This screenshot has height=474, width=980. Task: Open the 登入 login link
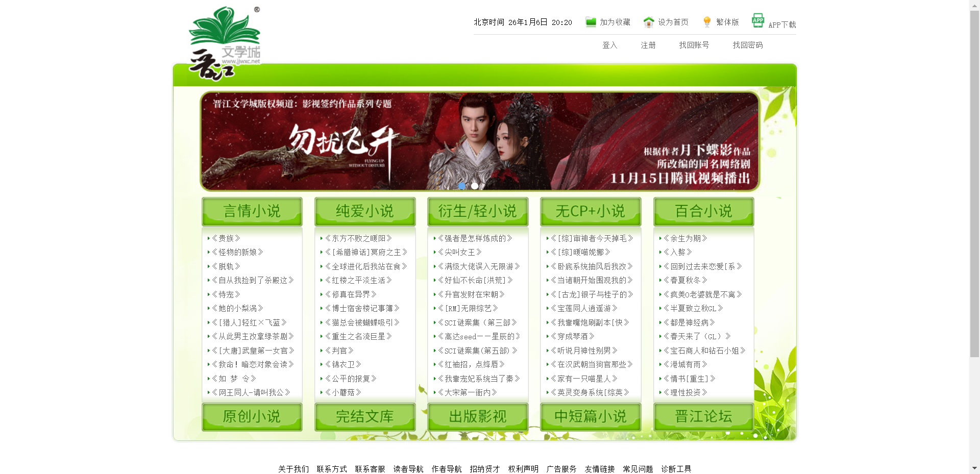tap(609, 45)
